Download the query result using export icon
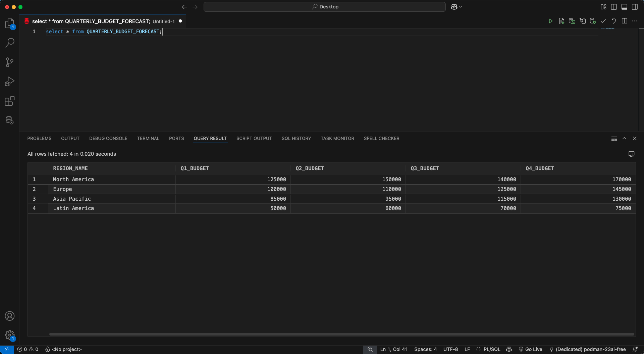The height and width of the screenshot is (354, 644). point(631,154)
